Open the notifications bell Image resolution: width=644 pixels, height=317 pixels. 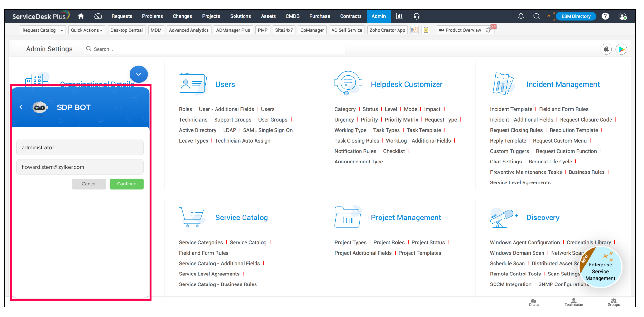click(x=521, y=16)
